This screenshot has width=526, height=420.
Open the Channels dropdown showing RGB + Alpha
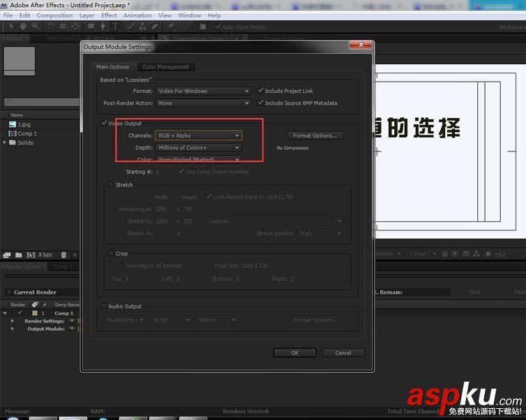click(198, 135)
